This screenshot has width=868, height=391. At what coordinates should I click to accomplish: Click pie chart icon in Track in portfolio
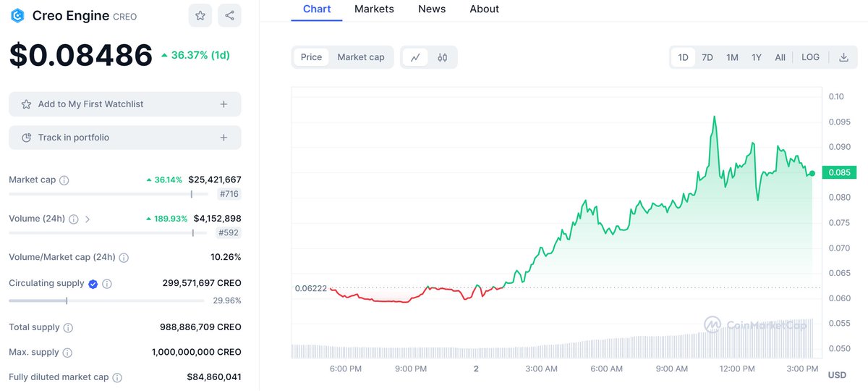pos(26,138)
